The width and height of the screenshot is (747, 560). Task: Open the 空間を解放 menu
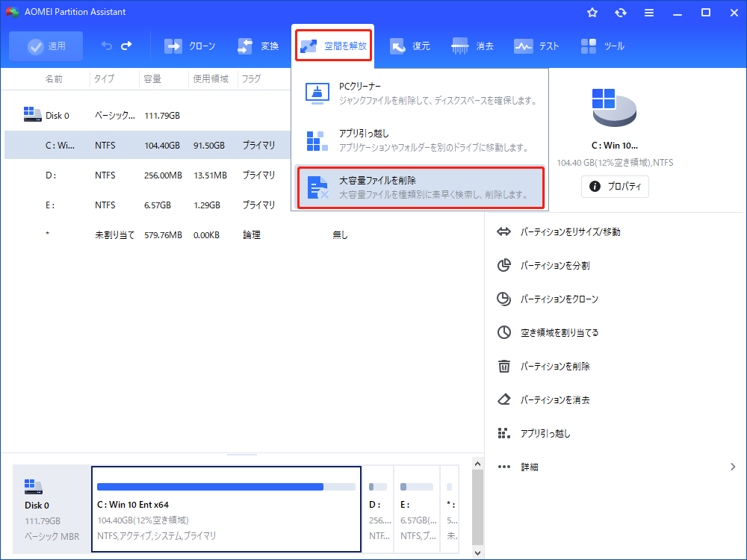tap(333, 46)
